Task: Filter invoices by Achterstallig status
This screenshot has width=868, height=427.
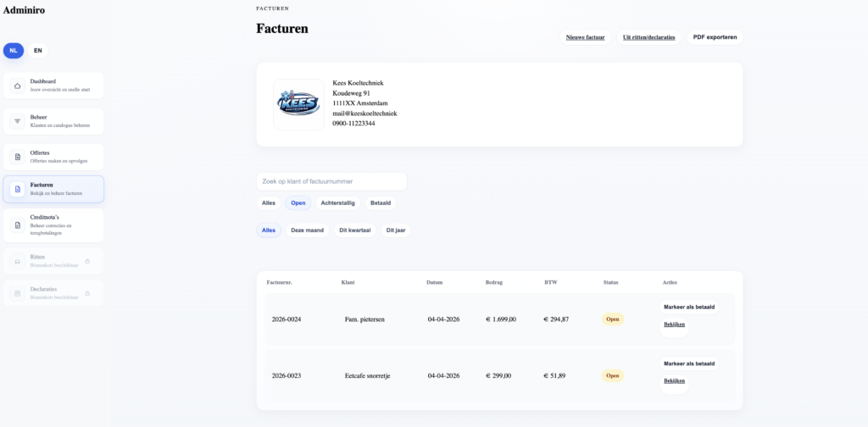Action: click(x=337, y=203)
